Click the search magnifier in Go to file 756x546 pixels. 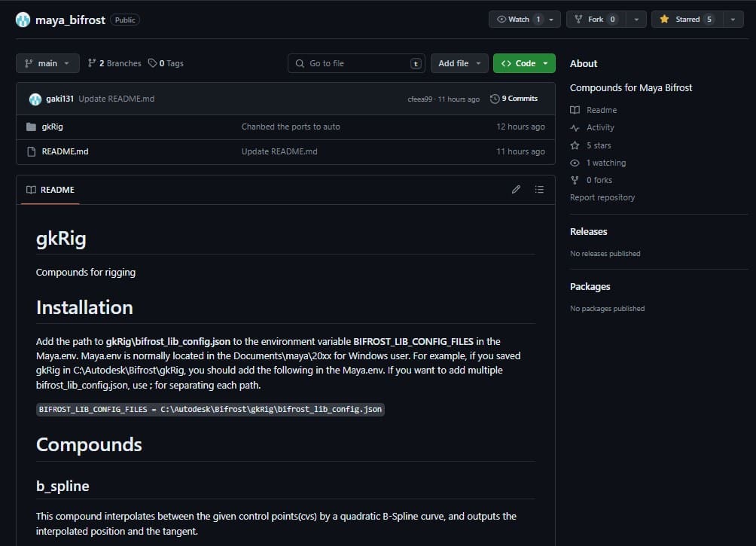tap(300, 64)
